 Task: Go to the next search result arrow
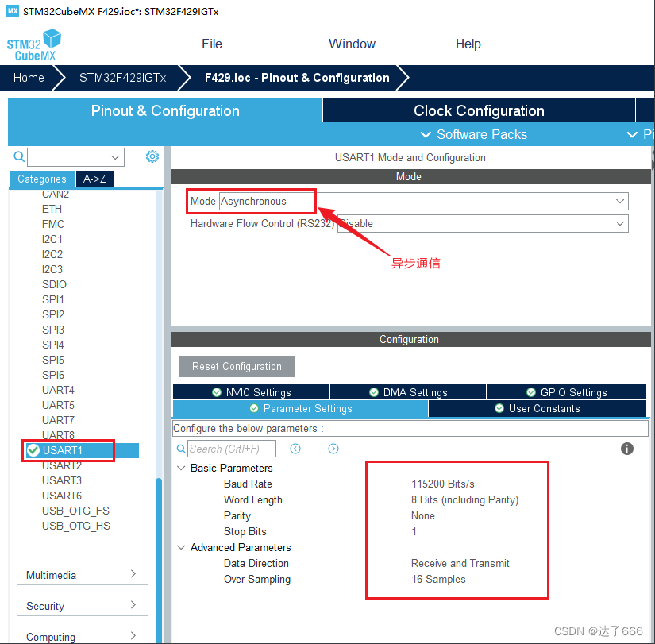click(x=333, y=449)
